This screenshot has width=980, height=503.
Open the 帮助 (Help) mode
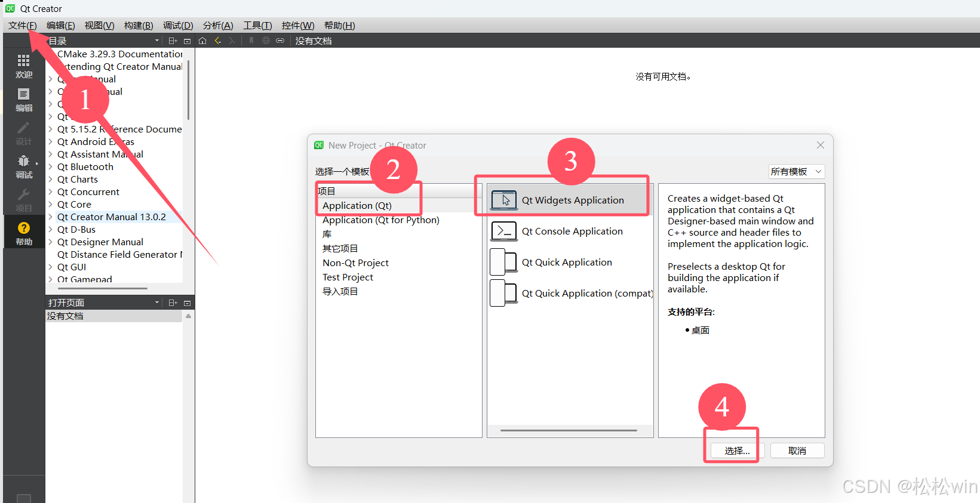tap(24, 233)
